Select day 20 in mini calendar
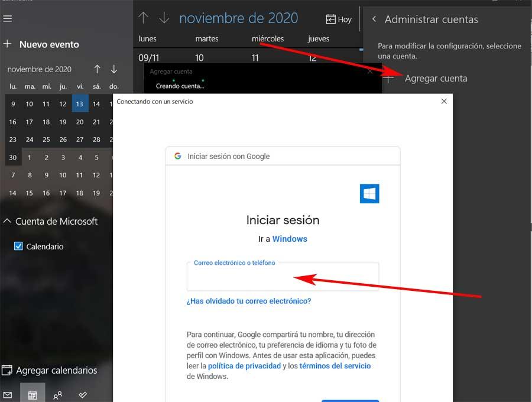Viewport: 532px width, 402px height. tap(80, 122)
